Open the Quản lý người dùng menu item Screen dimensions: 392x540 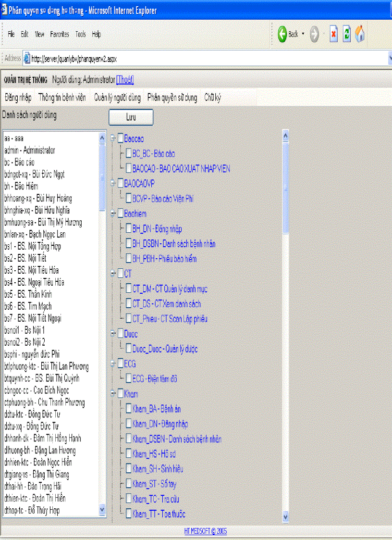coord(117,98)
